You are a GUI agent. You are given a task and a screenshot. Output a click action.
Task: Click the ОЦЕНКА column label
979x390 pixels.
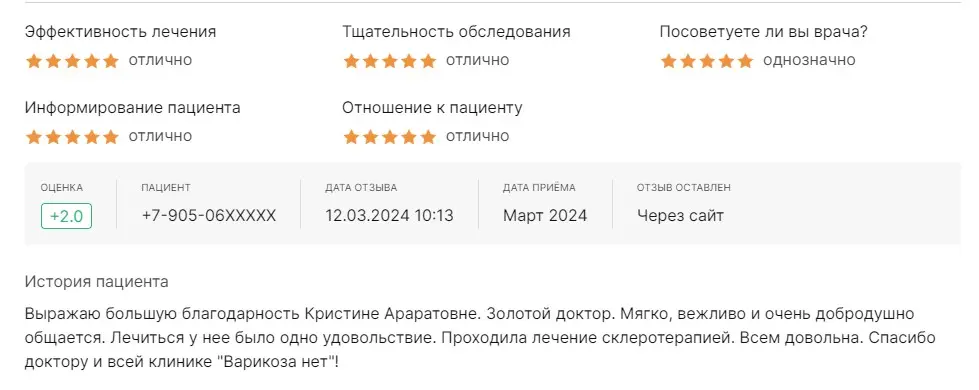(62, 188)
